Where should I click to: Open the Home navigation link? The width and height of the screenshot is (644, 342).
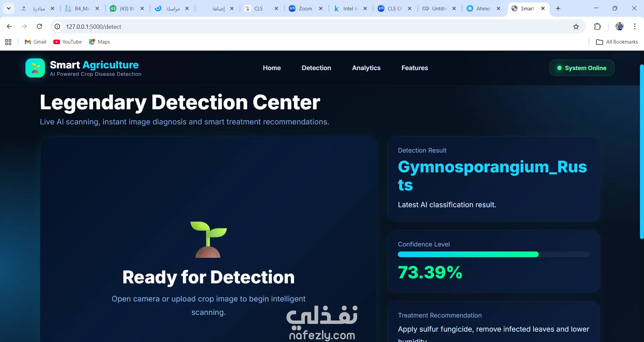pyautogui.click(x=272, y=68)
